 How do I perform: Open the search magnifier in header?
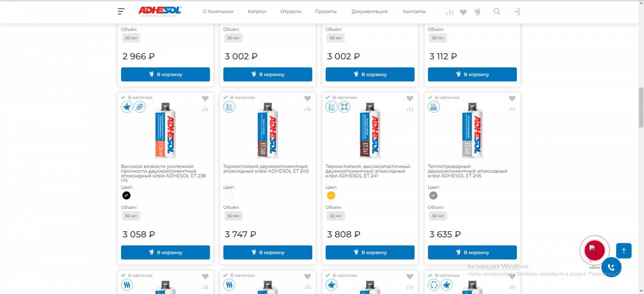tap(497, 12)
